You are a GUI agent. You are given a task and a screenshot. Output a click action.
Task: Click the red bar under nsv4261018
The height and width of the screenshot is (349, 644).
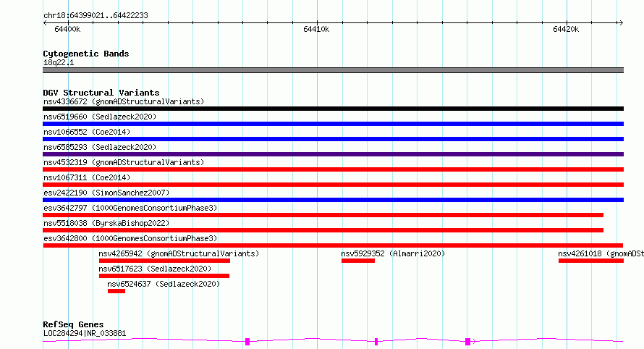tap(591, 261)
